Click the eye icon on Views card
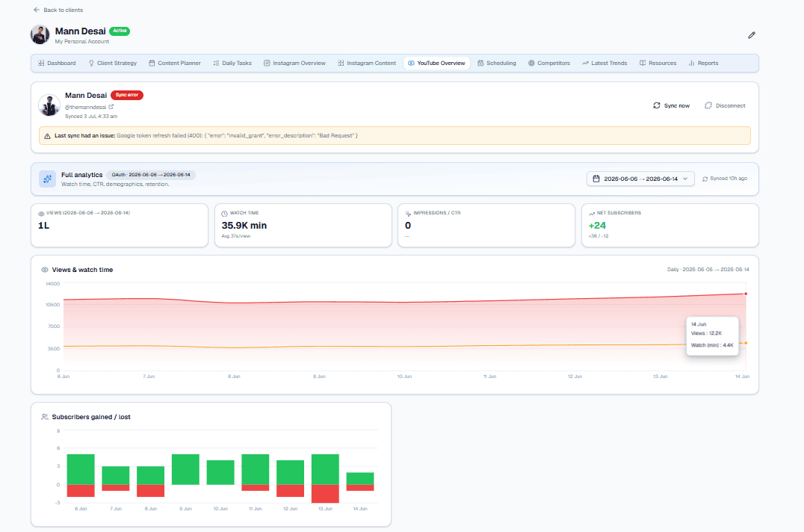This screenshot has width=804, height=532. [x=41, y=214]
